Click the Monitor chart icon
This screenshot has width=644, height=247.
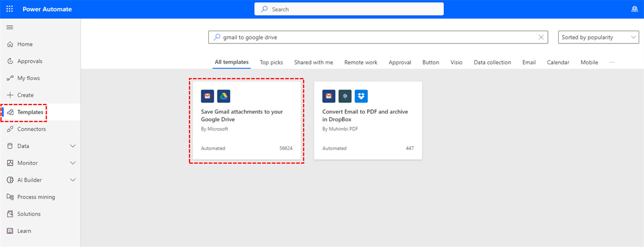click(10, 163)
